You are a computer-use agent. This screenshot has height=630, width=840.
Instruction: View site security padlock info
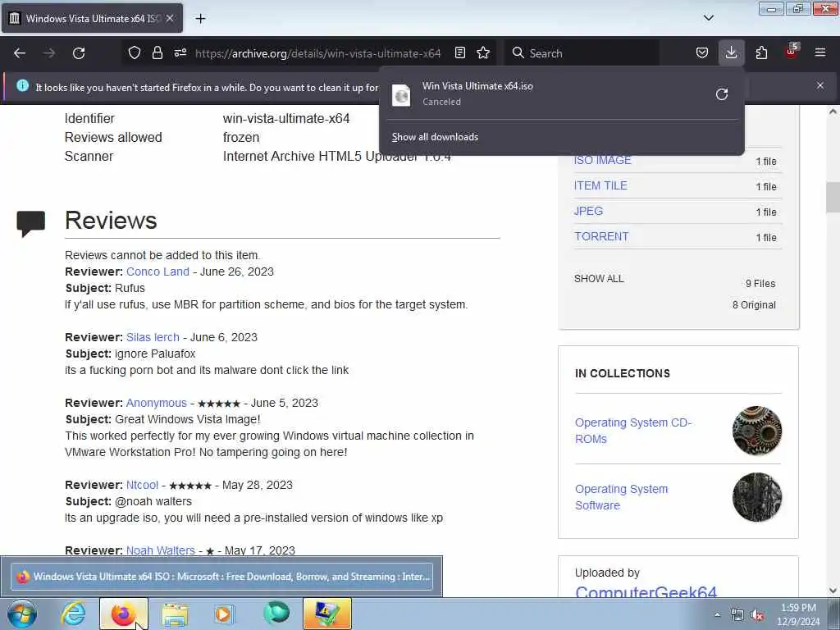click(157, 53)
